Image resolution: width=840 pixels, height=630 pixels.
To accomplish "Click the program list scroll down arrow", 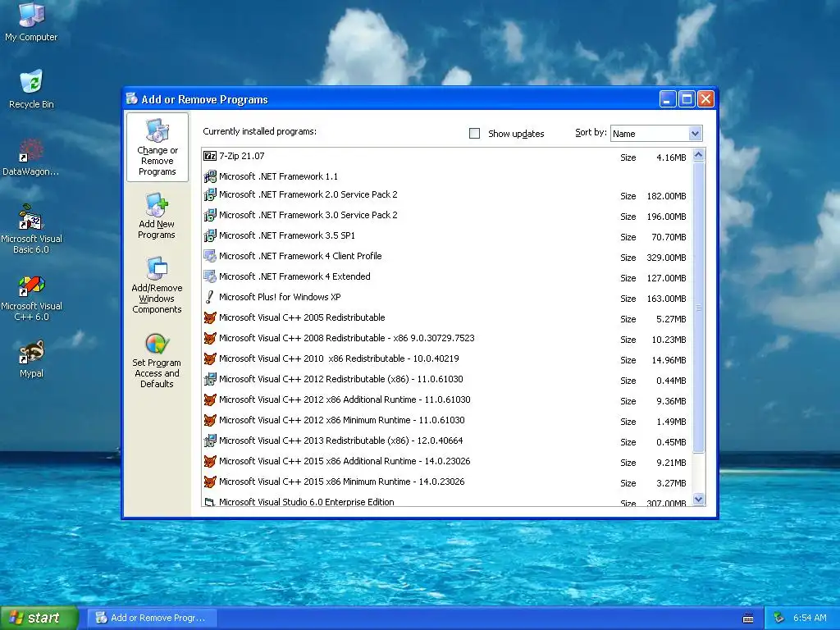I will coord(698,500).
